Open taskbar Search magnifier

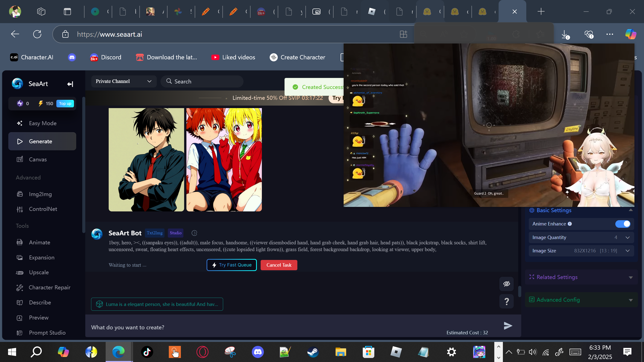coord(36,352)
